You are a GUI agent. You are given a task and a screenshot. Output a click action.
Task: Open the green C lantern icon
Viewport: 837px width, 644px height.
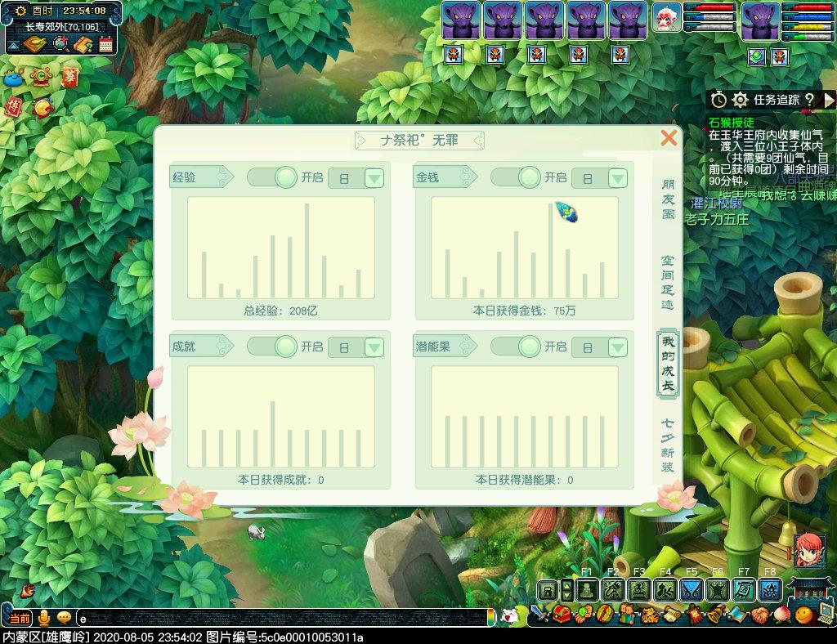tap(41, 78)
